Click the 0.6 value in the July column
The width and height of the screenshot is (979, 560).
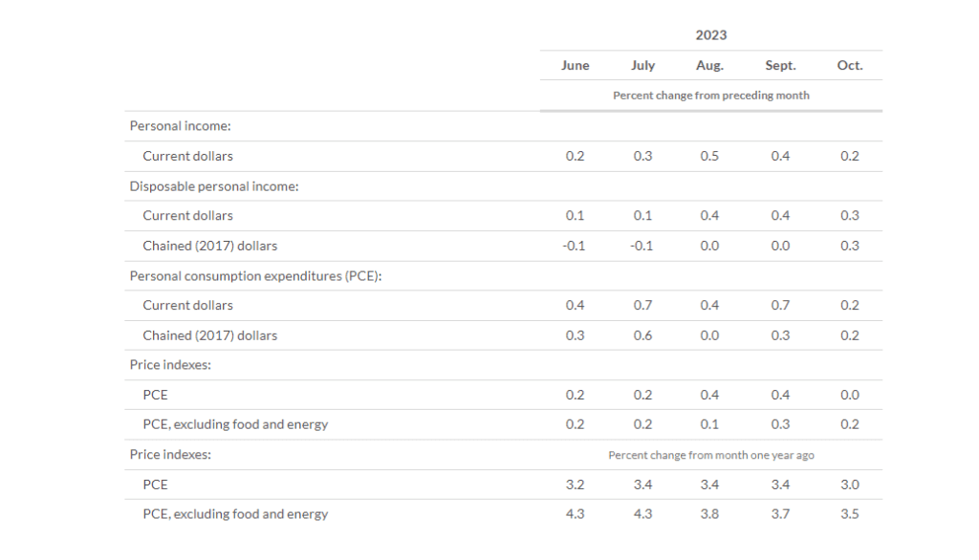(x=642, y=335)
